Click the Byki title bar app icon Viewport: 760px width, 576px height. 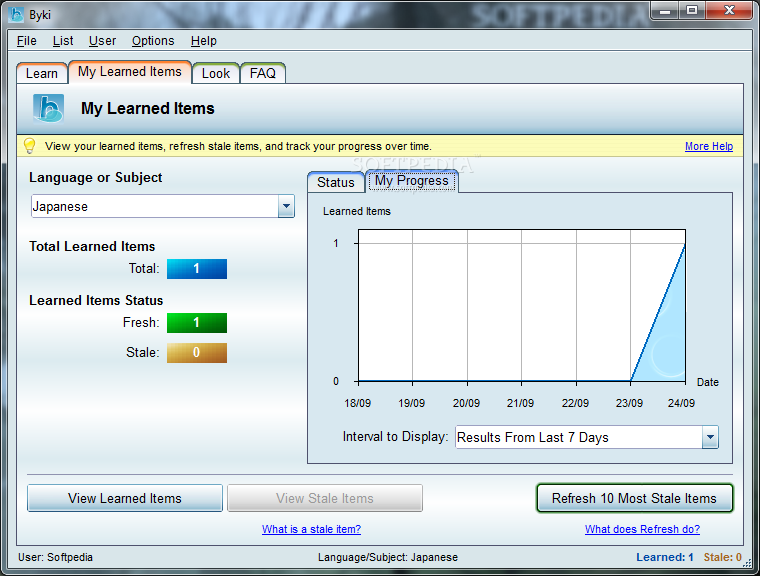click(x=16, y=15)
